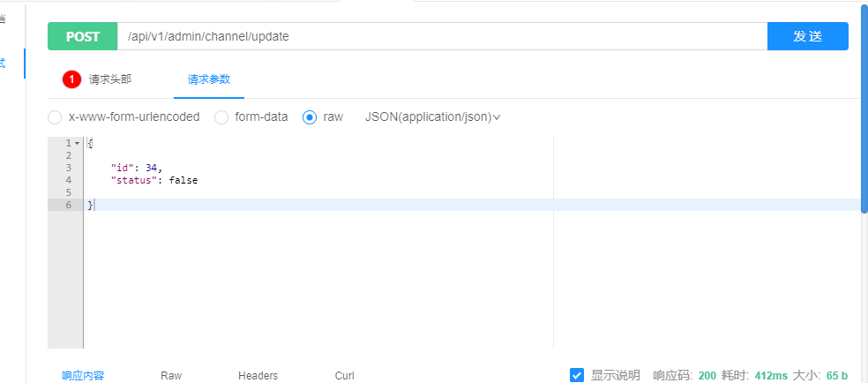Open the POST request method selector
The height and width of the screenshot is (383, 868).
(82, 36)
